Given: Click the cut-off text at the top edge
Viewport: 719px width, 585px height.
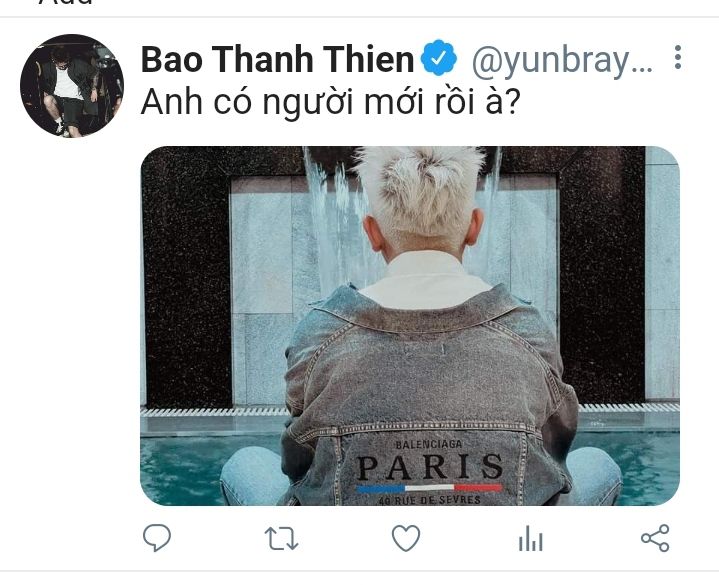Looking at the screenshot, I should pos(66,3).
